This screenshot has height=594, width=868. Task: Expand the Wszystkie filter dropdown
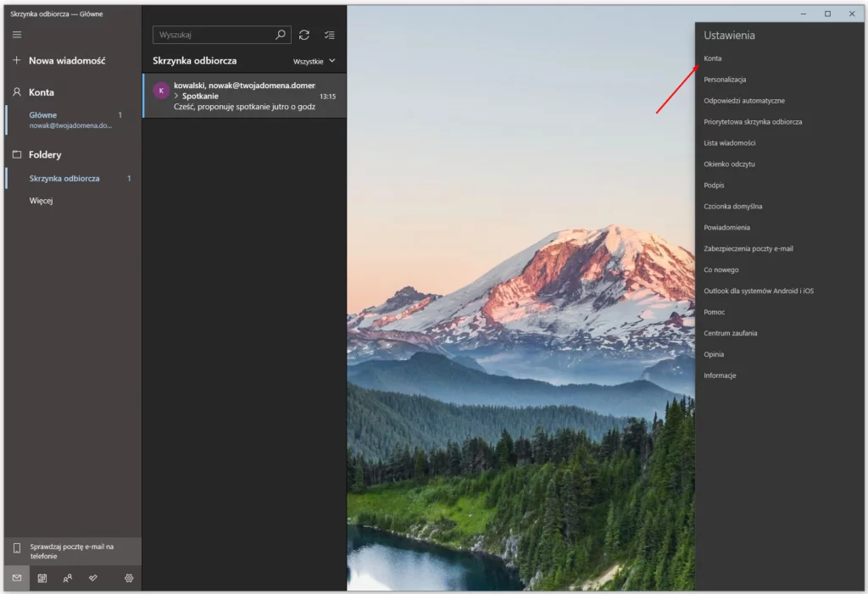pyautogui.click(x=314, y=61)
